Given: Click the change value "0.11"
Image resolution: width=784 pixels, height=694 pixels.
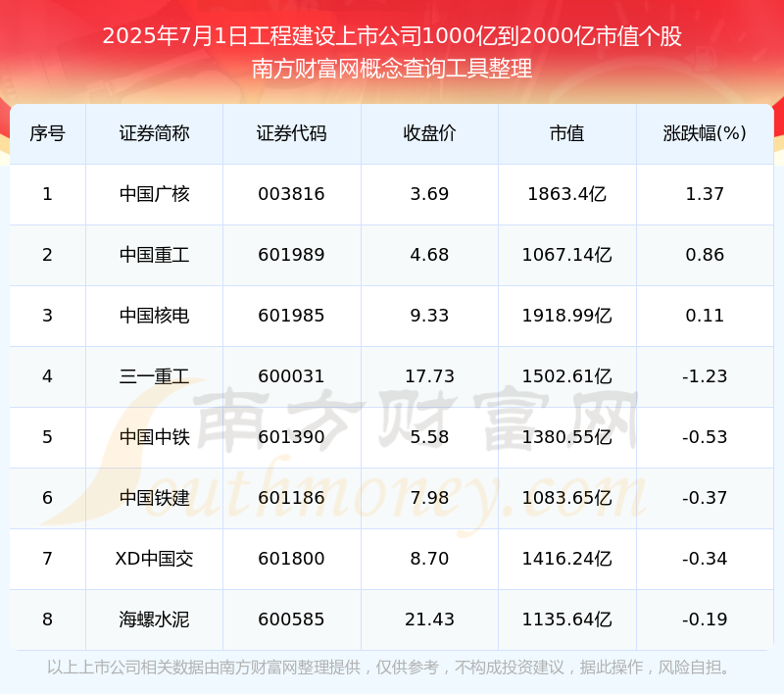Looking at the screenshot, I should [x=705, y=316].
